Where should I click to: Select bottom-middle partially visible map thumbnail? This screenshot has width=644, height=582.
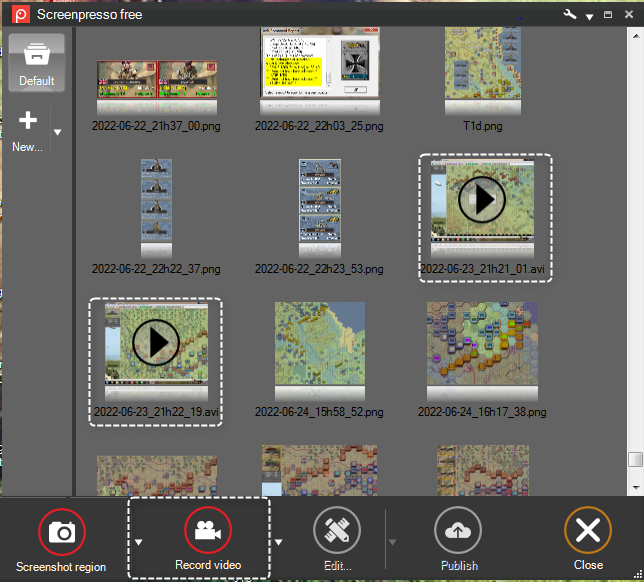[x=320, y=470]
